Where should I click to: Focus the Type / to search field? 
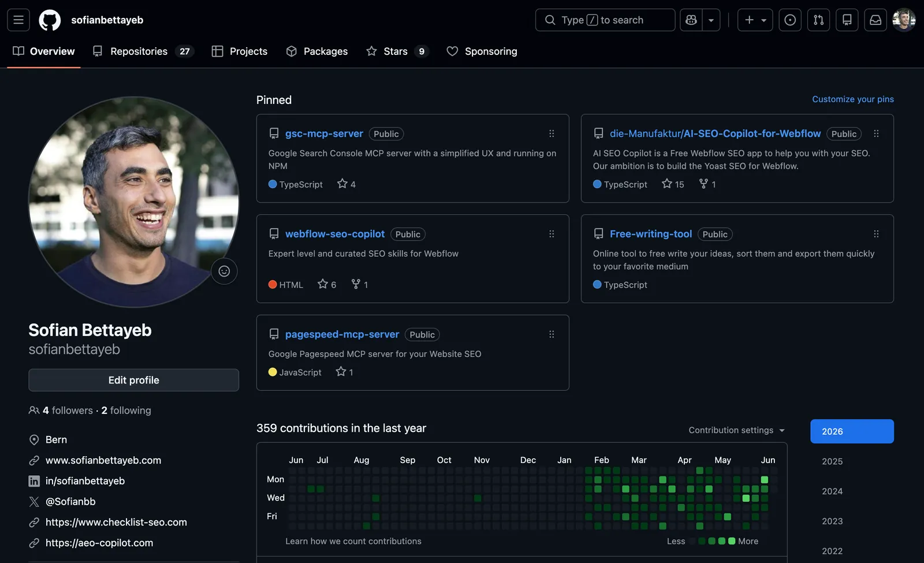605,20
